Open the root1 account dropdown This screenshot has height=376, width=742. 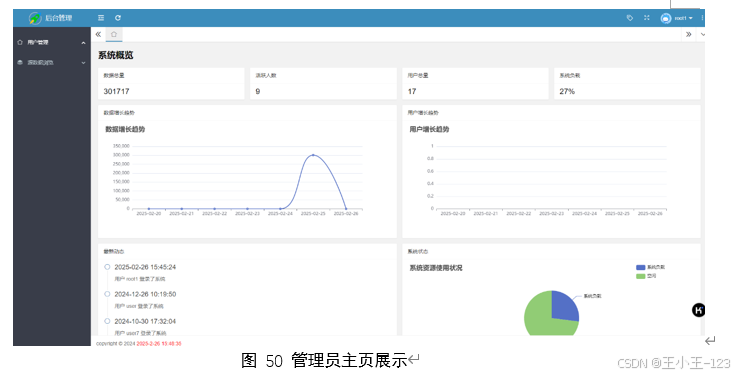point(684,18)
